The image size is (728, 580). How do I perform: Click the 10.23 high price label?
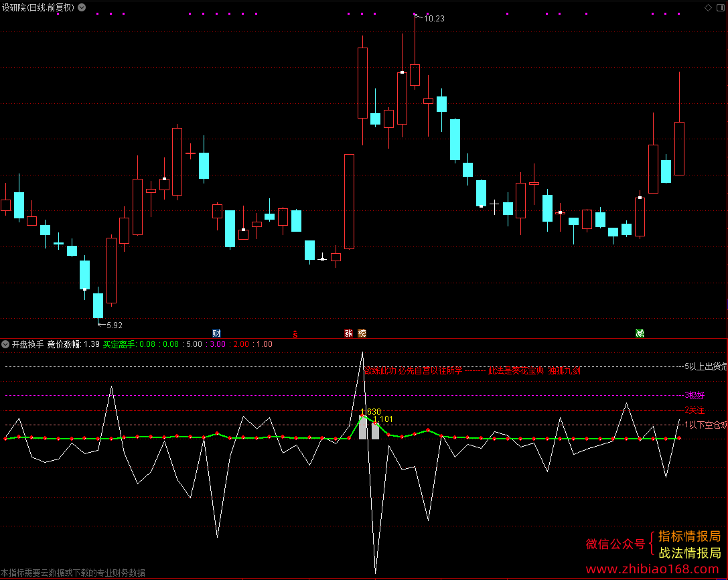tap(434, 19)
